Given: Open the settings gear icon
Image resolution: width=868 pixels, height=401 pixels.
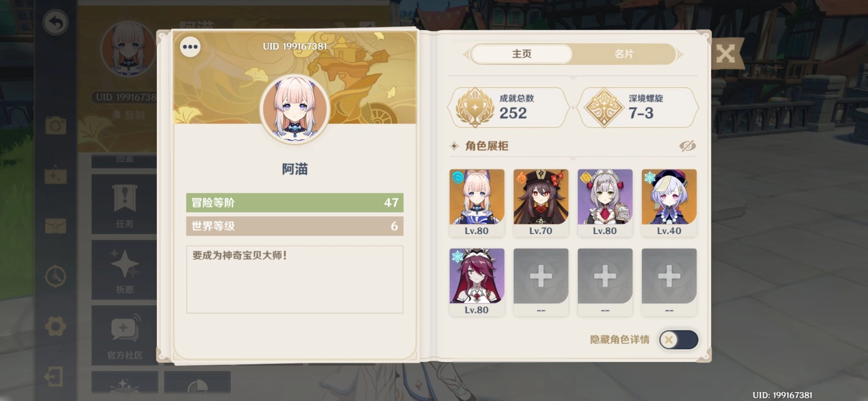Looking at the screenshot, I should pos(56,327).
